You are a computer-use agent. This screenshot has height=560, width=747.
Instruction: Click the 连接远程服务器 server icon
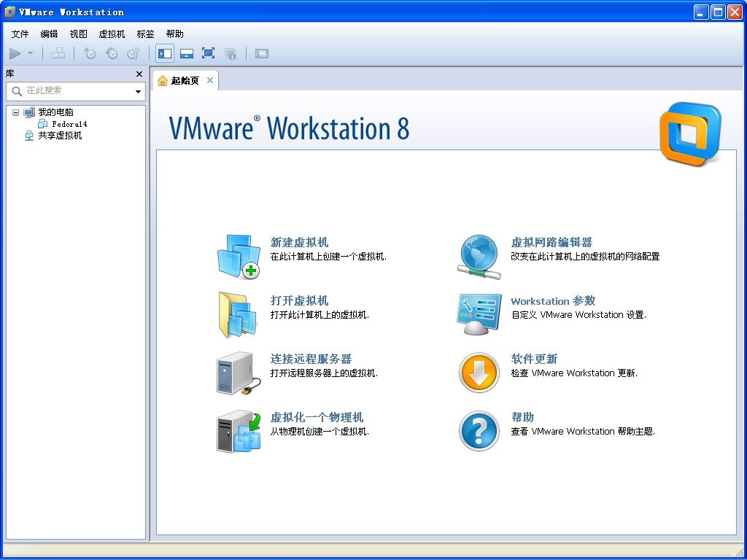(x=239, y=373)
